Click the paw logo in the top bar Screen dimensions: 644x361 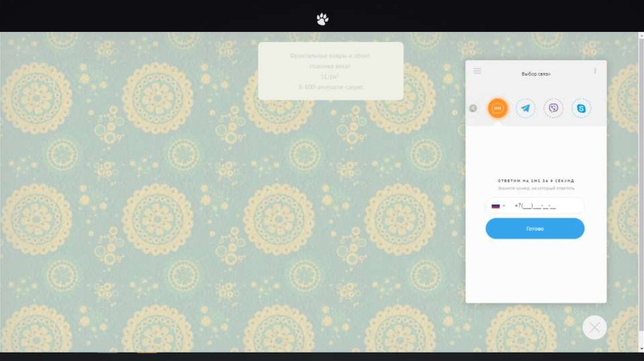pos(322,19)
